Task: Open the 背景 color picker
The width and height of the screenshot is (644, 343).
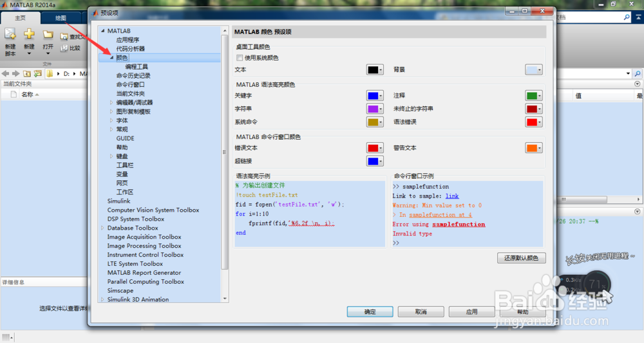Action: pos(533,70)
